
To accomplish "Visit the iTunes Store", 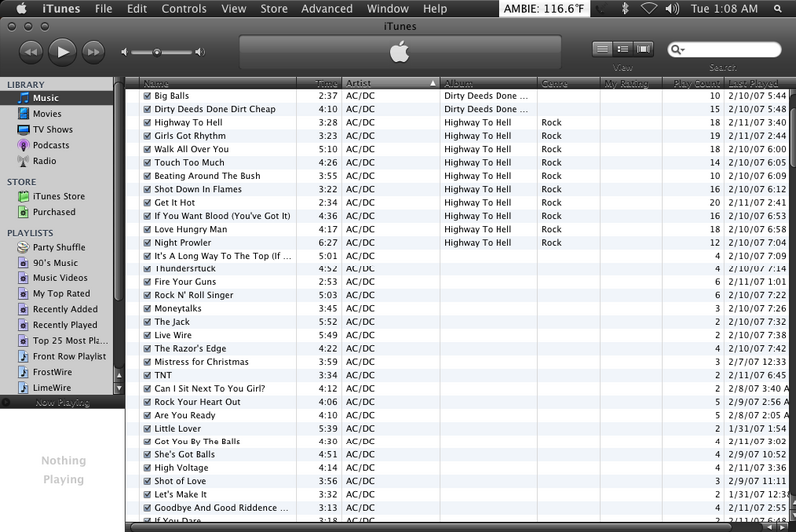I will click(57, 196).
